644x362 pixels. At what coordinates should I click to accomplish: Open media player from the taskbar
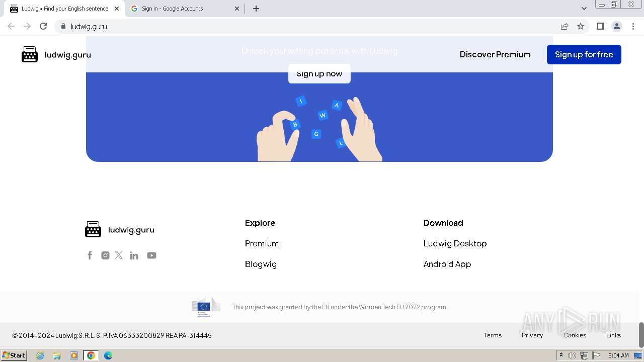[x=74, y=355]
